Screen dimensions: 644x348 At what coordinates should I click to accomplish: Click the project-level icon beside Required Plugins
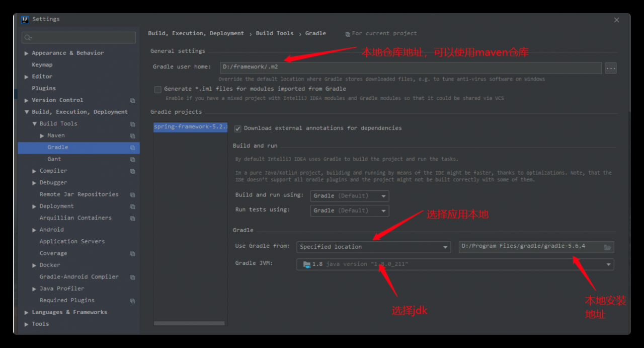coord(133,301)
